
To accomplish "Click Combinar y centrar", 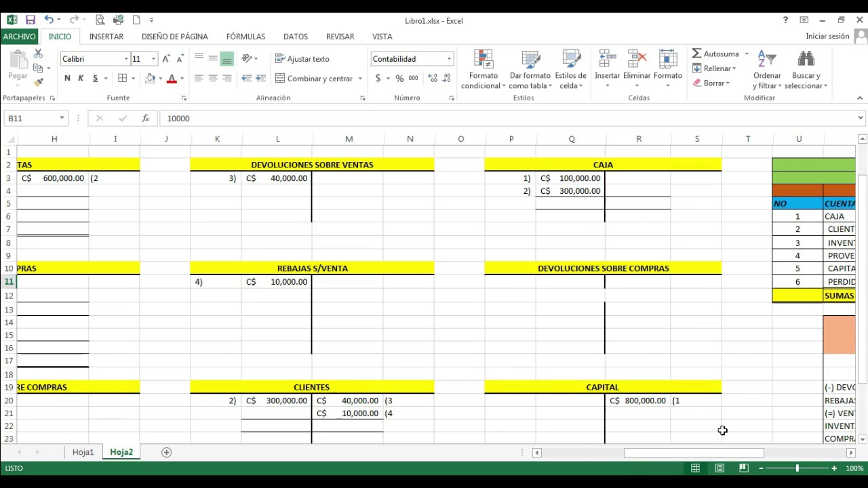I will click(x=314, y=79).
